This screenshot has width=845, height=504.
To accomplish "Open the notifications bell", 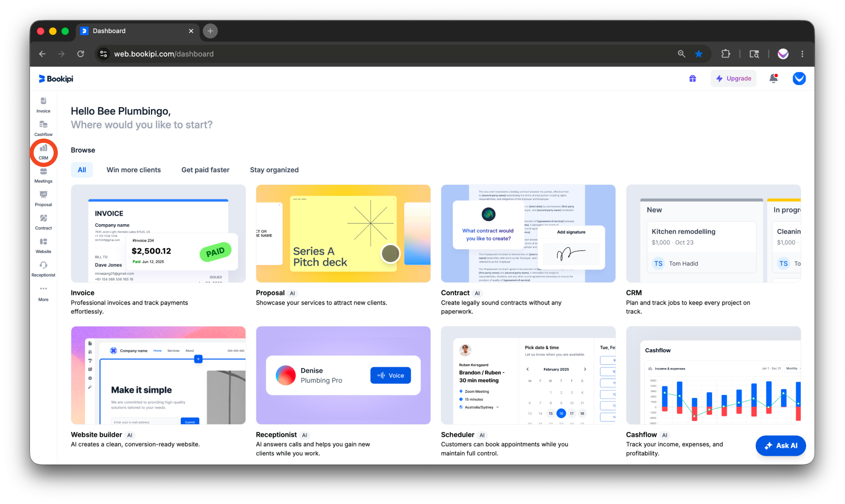I will [x=774, y=79].
